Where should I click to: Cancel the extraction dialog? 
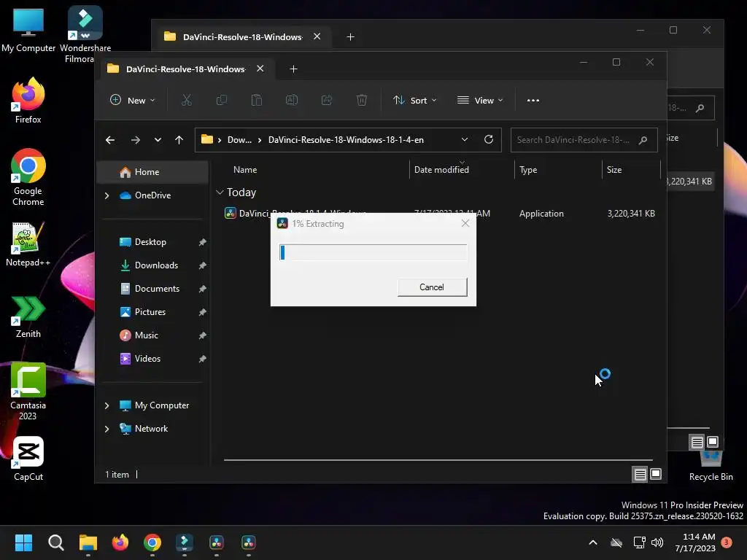(432, 287)
